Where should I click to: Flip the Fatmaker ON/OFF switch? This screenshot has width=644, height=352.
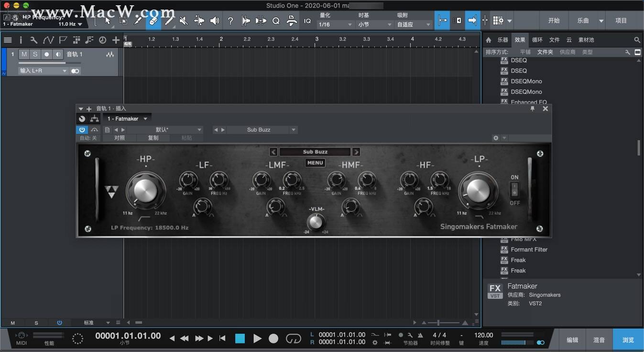coord(514,189)
